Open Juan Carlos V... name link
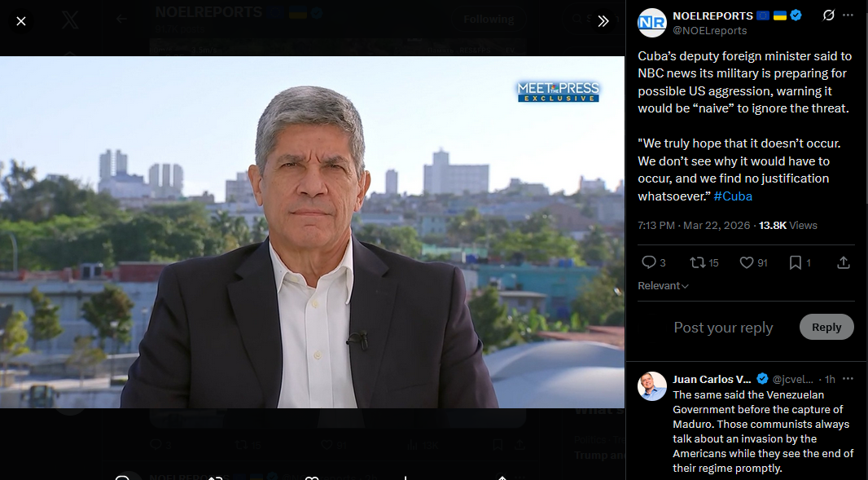868x480 pixels. pyautogui.click(x=712, y=380)
